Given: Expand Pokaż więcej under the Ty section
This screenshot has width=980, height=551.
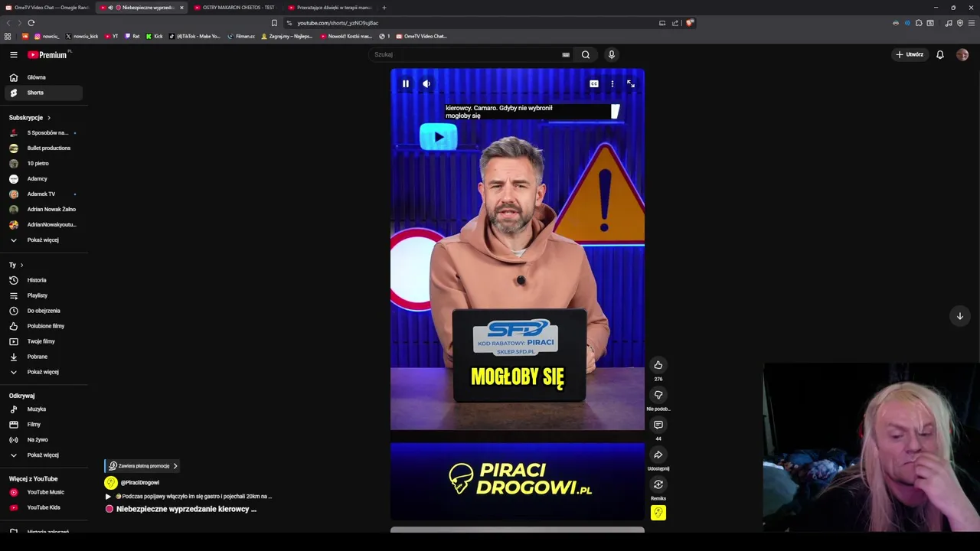Looking at the screenshot, I should click(x=44, y=372).
